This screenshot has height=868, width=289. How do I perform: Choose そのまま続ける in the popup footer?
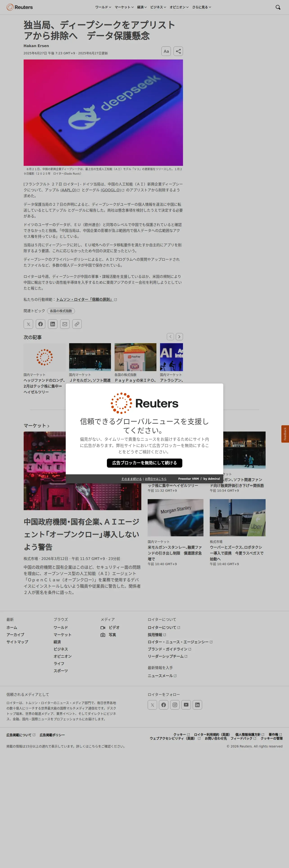point(131,479)
